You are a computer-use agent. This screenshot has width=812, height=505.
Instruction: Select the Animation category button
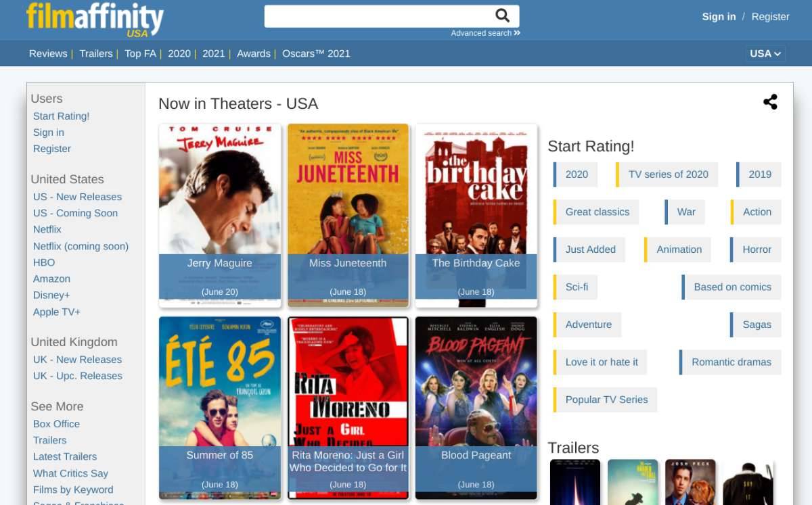pyautogui.click(x=679, y=249)
